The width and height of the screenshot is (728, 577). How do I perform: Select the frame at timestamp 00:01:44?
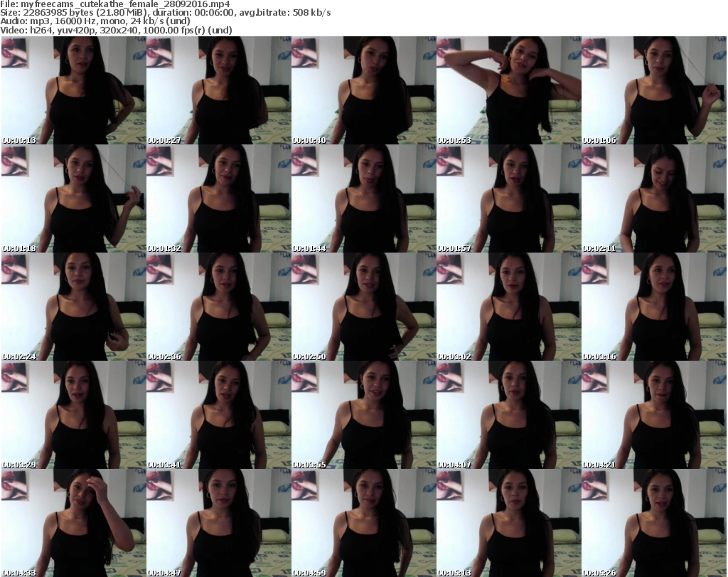(363, 198)
